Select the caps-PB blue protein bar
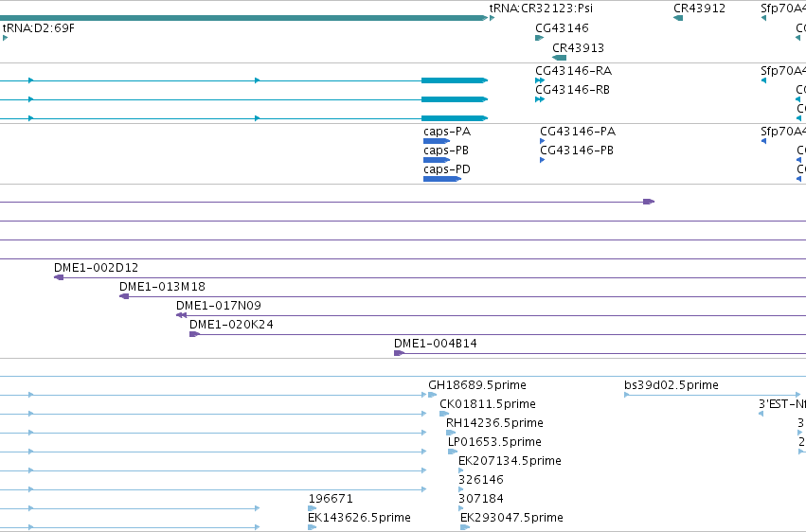Viewport: 806px width, 532px height. (x=437, y=160)
